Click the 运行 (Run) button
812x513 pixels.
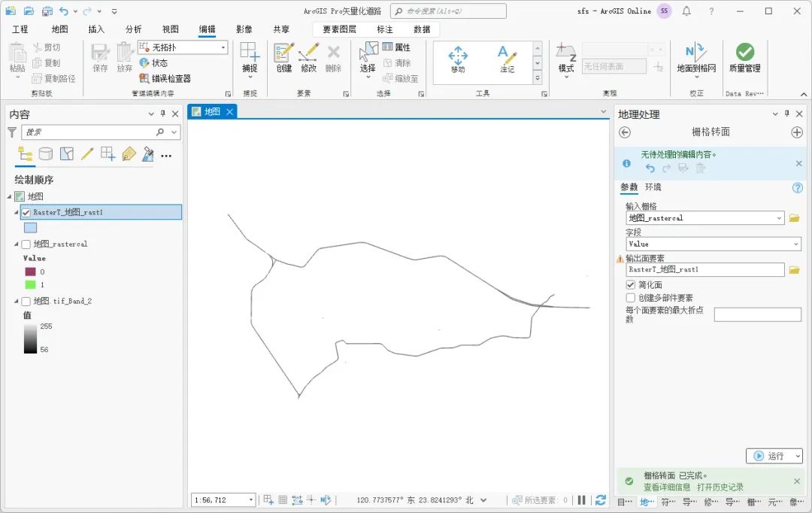[x=769, y=456]
